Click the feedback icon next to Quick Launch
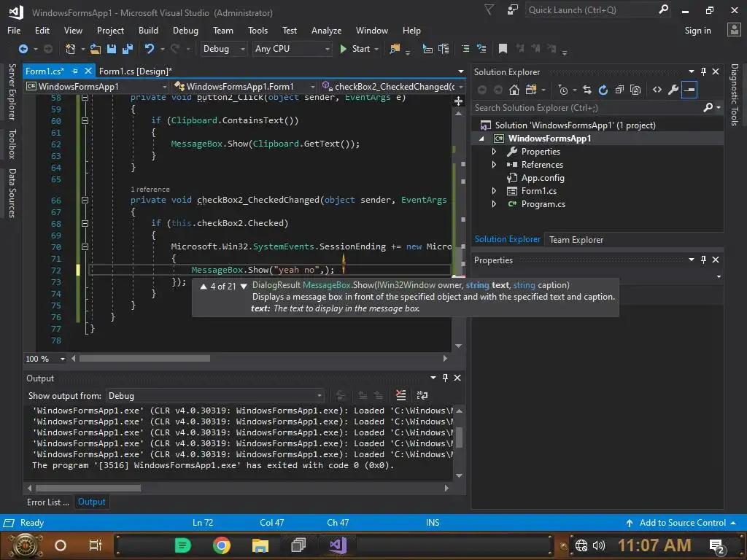The image size is (747, 560). click(513, 9)
